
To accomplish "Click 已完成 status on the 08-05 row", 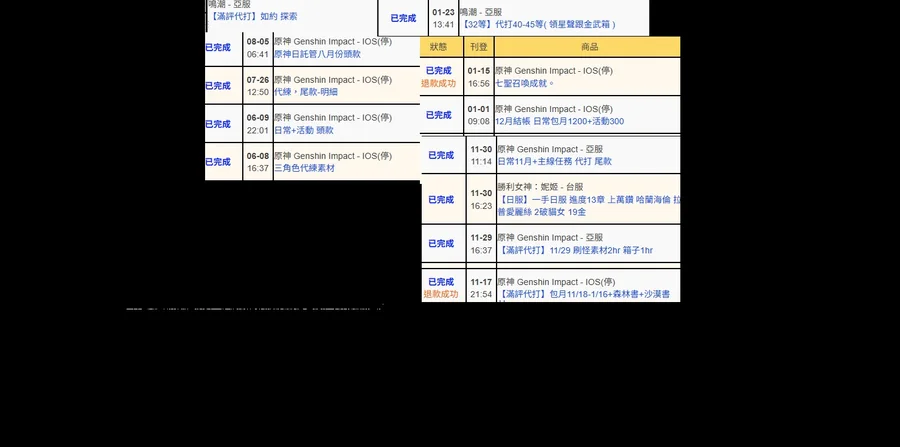I will click(218, 47).
